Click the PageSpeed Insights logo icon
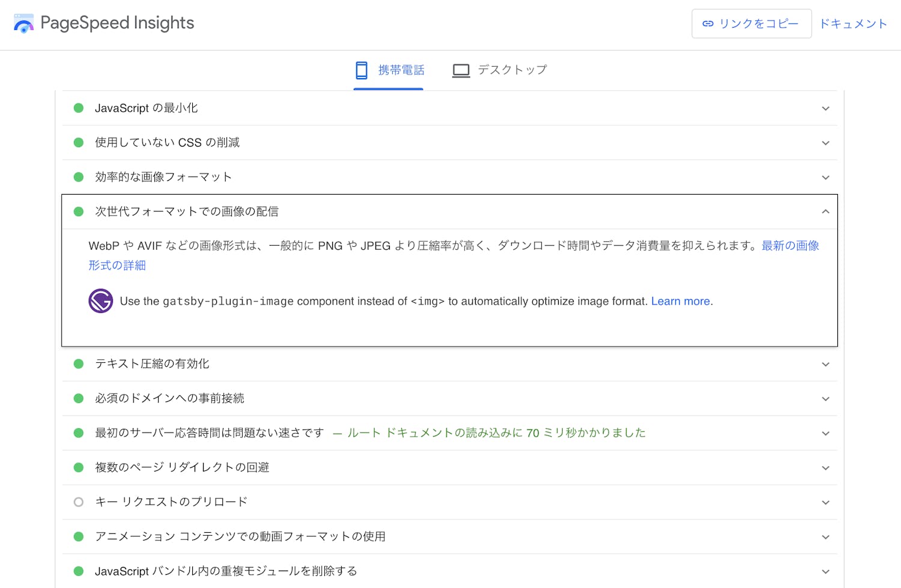 point(23,24)
